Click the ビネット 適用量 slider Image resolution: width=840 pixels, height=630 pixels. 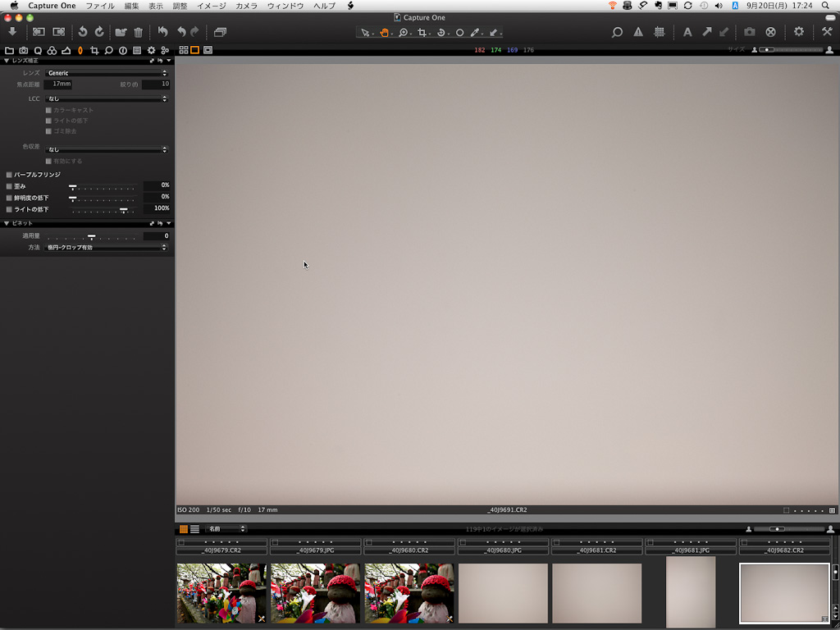point(91,236)
